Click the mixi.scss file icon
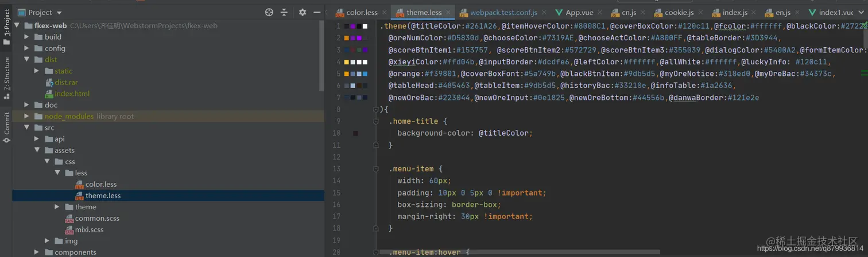868x257 pixels. point(69,230)
